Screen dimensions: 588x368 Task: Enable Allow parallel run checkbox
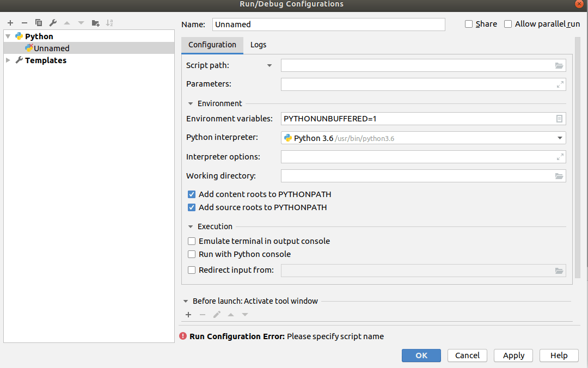508,24
